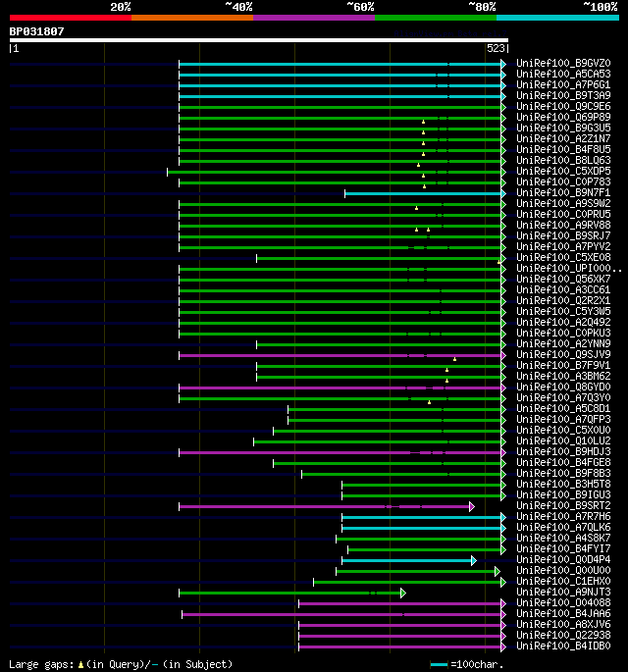Open the UniRef100_A9RV88 hit
The width and height of the screenshot is (628, 672).
pos(563,226)
